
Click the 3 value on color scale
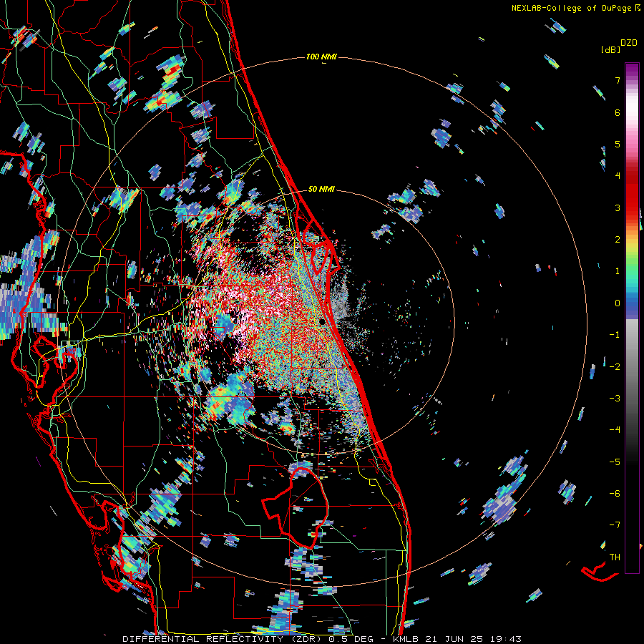(x=618, y=208)
